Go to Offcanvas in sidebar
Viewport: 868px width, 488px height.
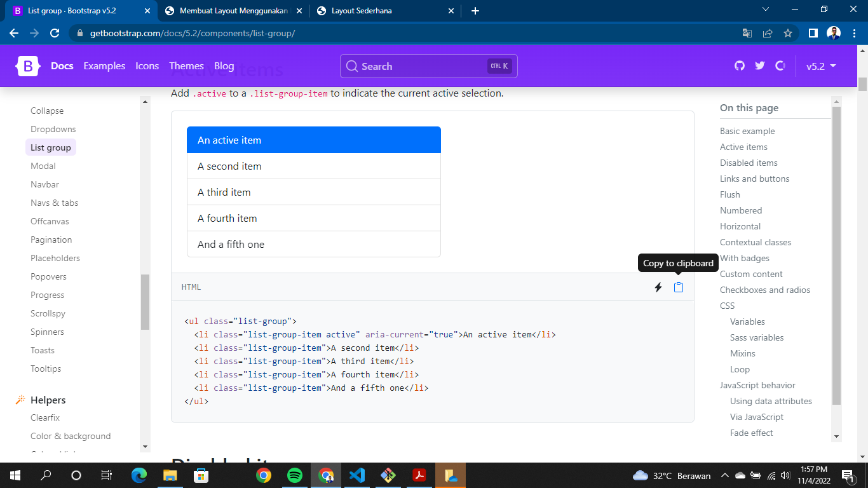[50, 221]
